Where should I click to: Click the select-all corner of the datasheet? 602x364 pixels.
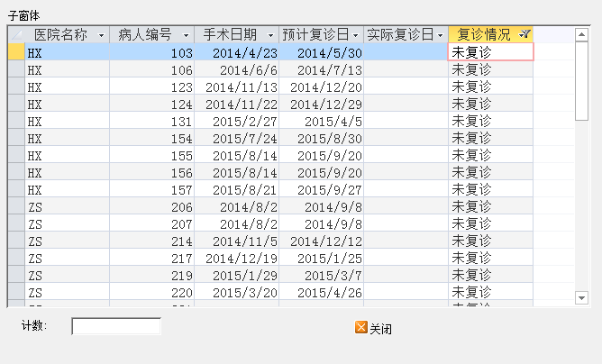pyautogui.click(x=15, y=35)
